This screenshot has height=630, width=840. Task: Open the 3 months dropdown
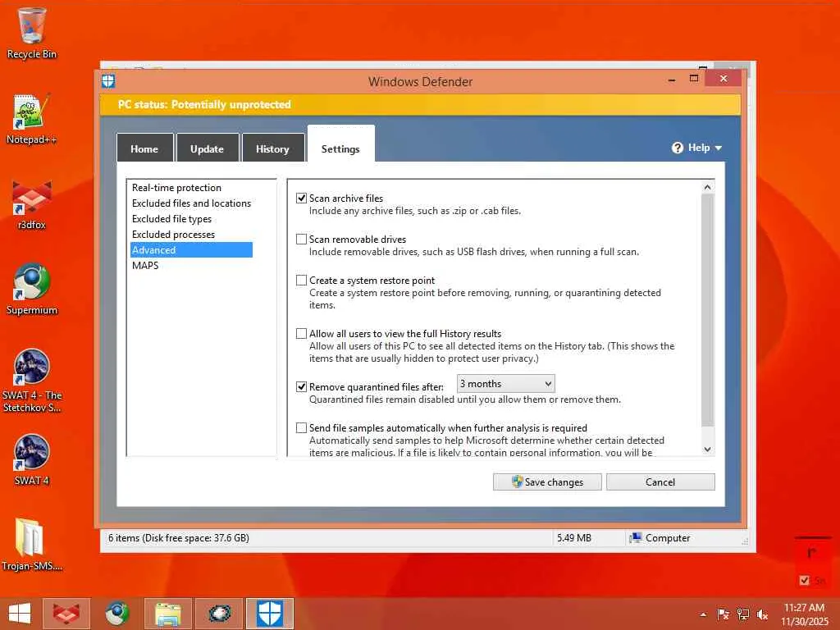505,384
